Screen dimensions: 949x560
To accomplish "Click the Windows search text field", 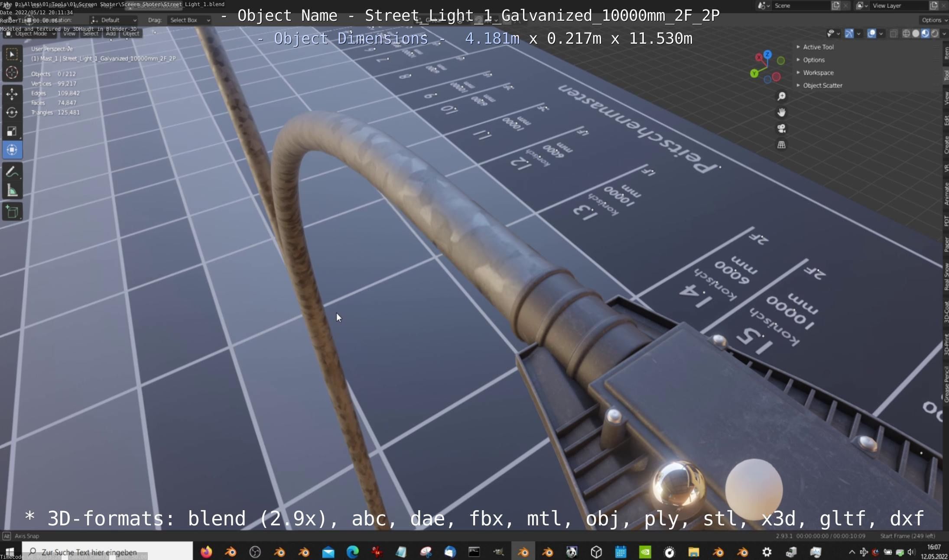I will [108, 552].
